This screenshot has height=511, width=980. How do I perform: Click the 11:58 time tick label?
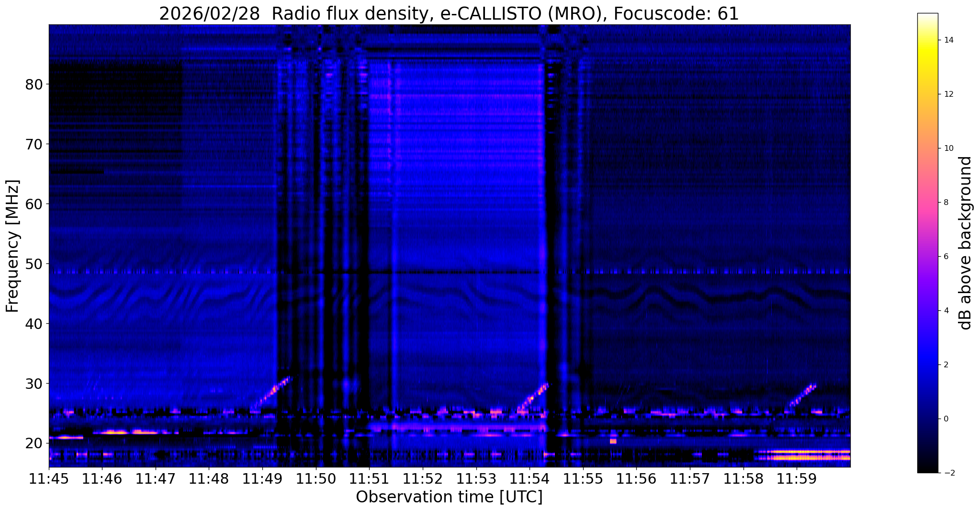click(x=743, y=478)
